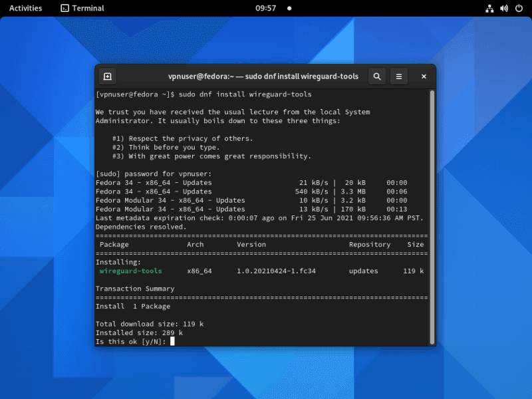Open a new terminal tab
The image size is (532, 399).
108,76
